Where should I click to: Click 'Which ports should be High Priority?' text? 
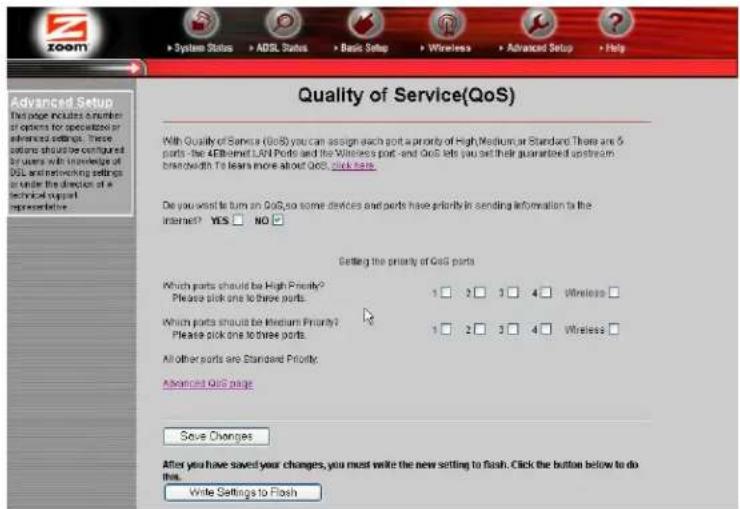point(244,286)
